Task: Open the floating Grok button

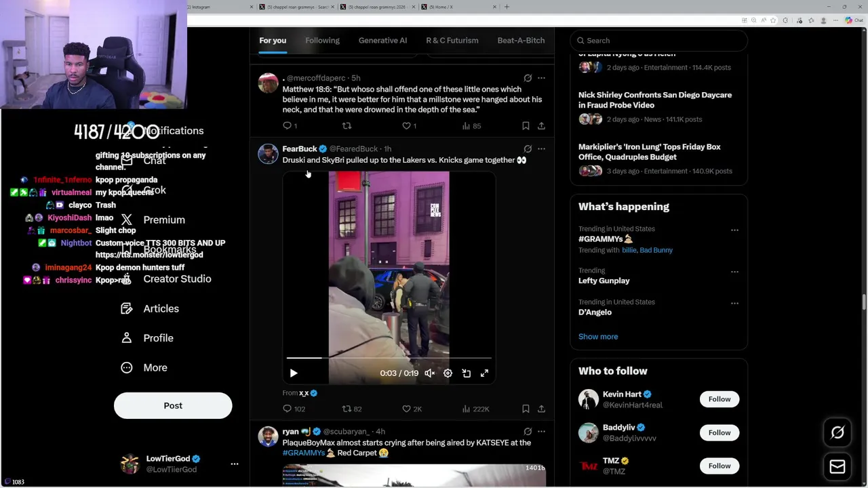Action: (837, 432)
